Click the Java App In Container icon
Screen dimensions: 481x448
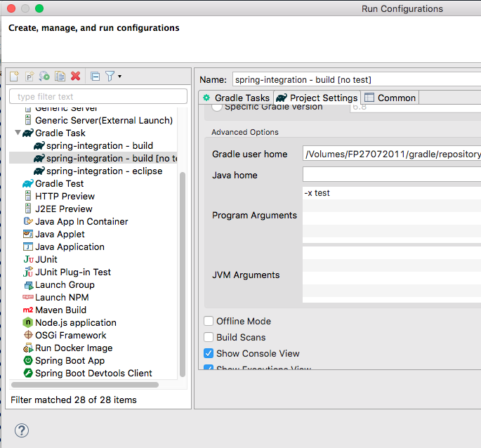click(28, 221)
